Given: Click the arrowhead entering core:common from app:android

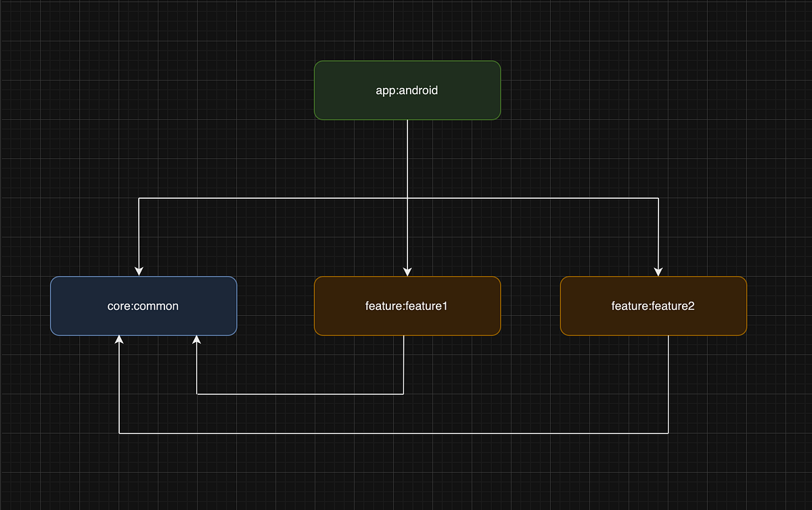Looking at the screenshot, I should [x=139, y=273].
